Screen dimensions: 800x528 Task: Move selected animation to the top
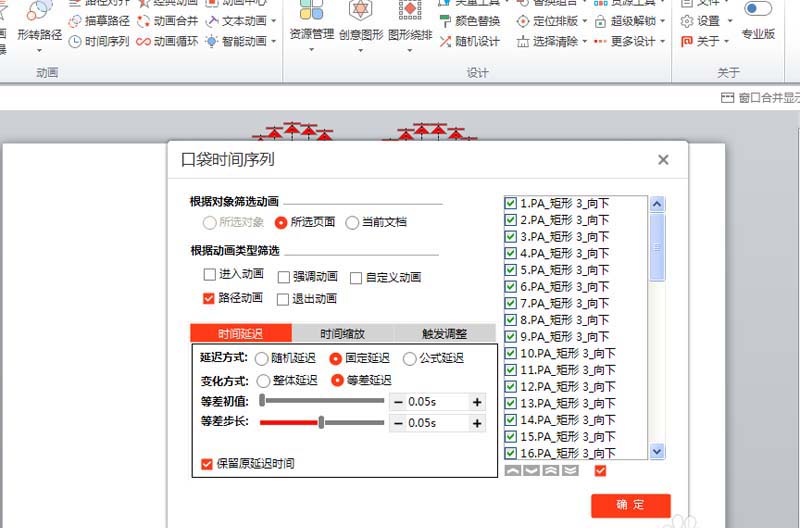[x=551, y=470]
